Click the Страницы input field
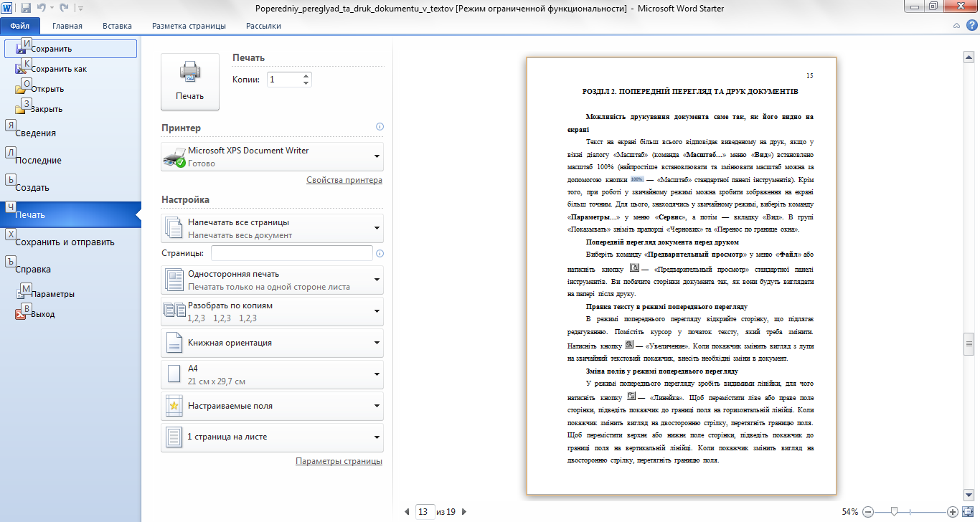 click(292, 253)
